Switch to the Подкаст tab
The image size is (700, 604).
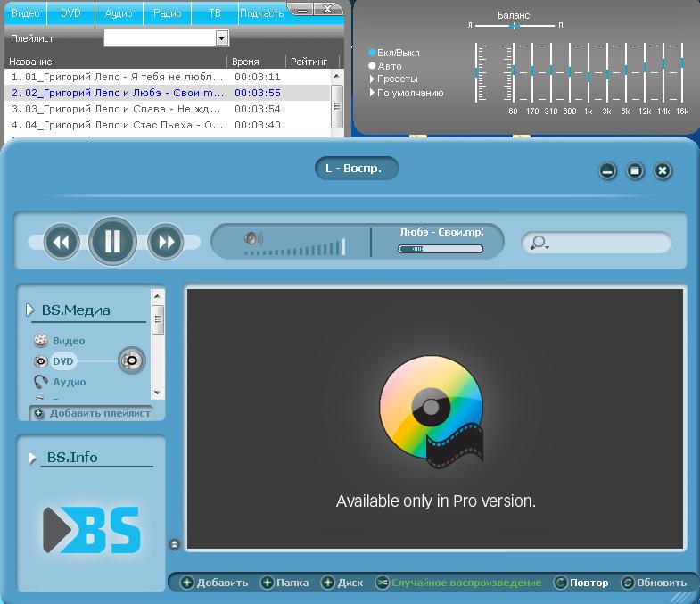coord(261,13)
